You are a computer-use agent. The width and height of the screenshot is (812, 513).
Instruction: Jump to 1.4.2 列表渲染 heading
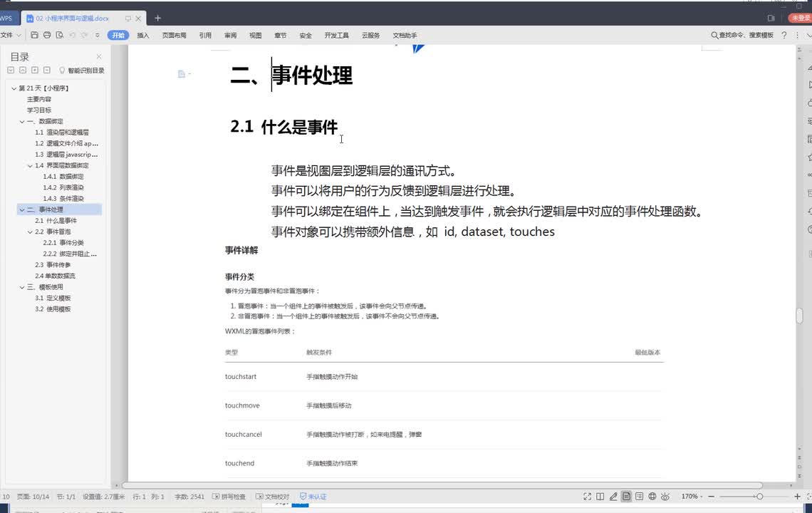(63, 187)
